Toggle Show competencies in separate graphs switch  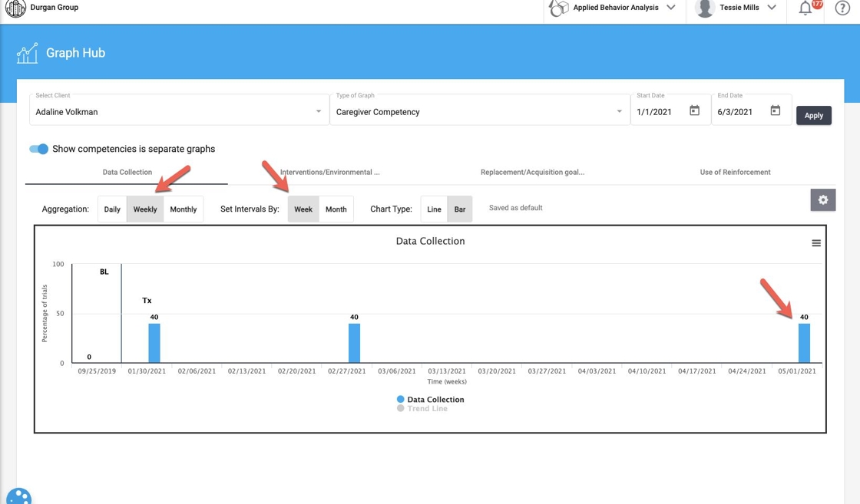point(39,149)
